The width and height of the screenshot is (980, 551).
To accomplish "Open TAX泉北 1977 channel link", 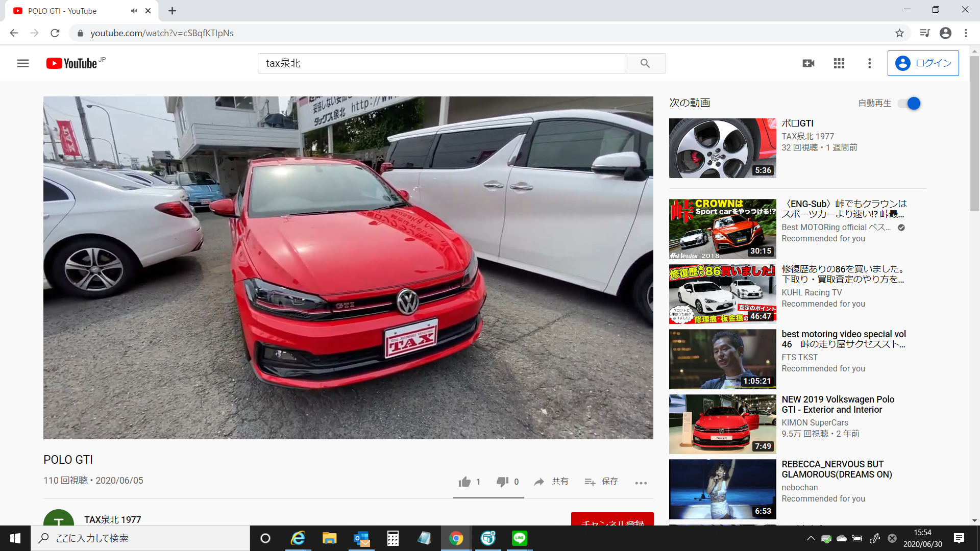I will coord(112,519).
